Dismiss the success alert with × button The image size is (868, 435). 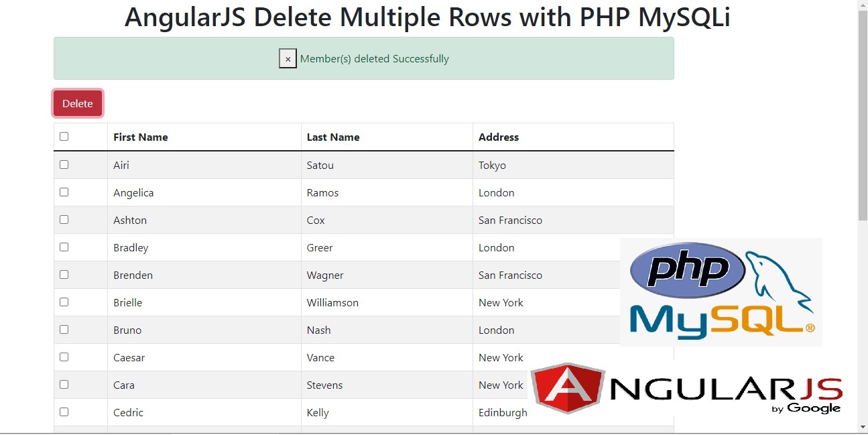pyautogui.click(x=288, y=59)
